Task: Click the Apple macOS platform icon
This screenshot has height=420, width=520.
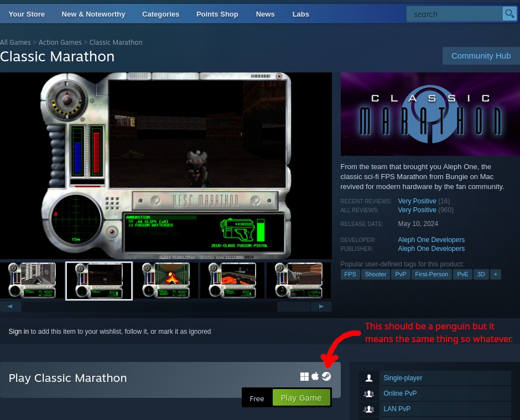Action: click(315, 376)
